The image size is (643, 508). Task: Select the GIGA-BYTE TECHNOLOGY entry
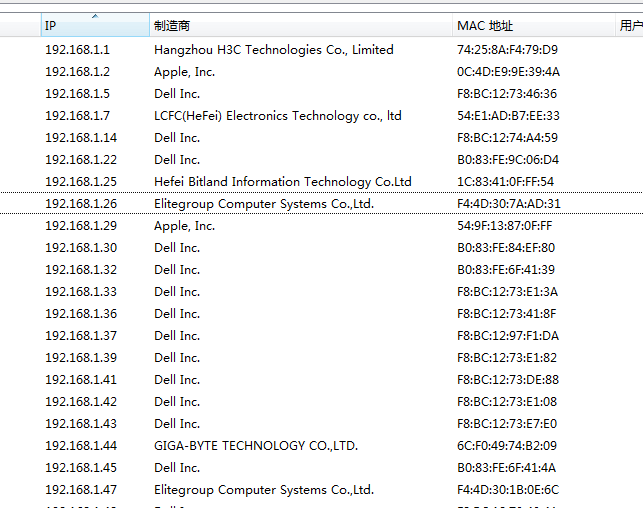click(255, 446)
